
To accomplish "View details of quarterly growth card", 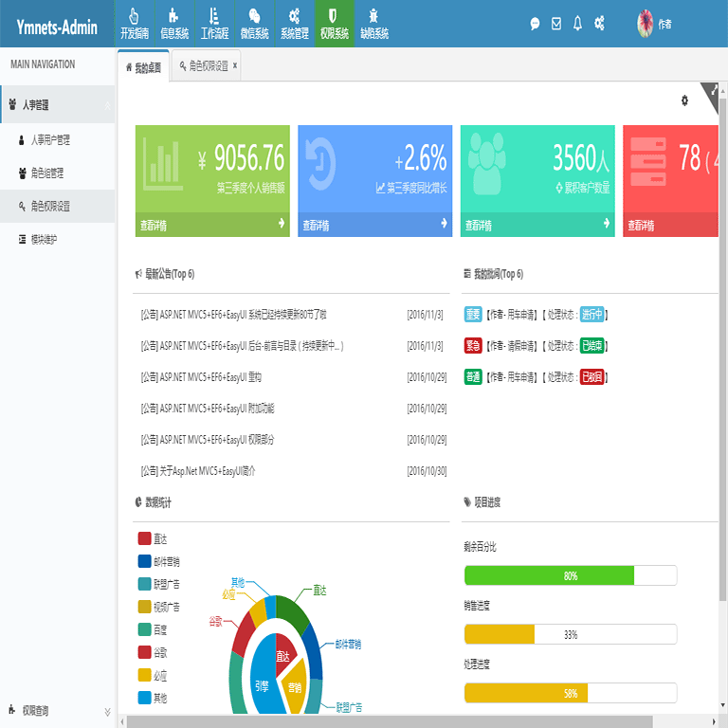I will [x=375, y=225].
